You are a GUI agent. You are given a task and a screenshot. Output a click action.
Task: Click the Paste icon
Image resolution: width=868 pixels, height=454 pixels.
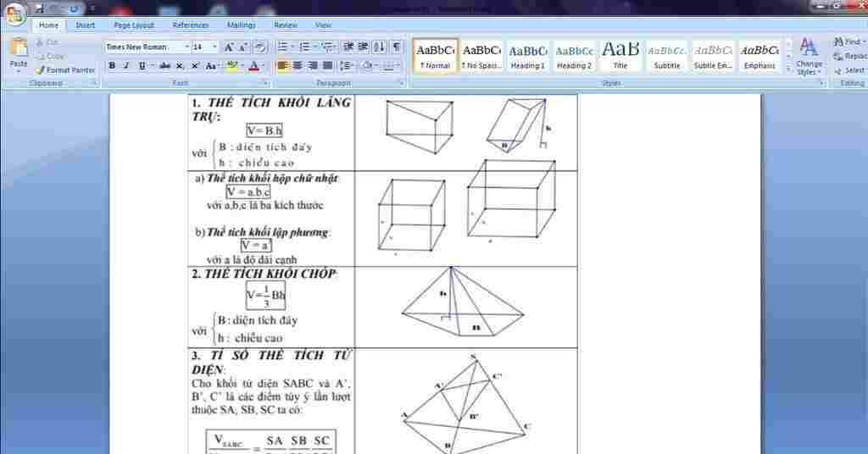[x=18, y=53]
